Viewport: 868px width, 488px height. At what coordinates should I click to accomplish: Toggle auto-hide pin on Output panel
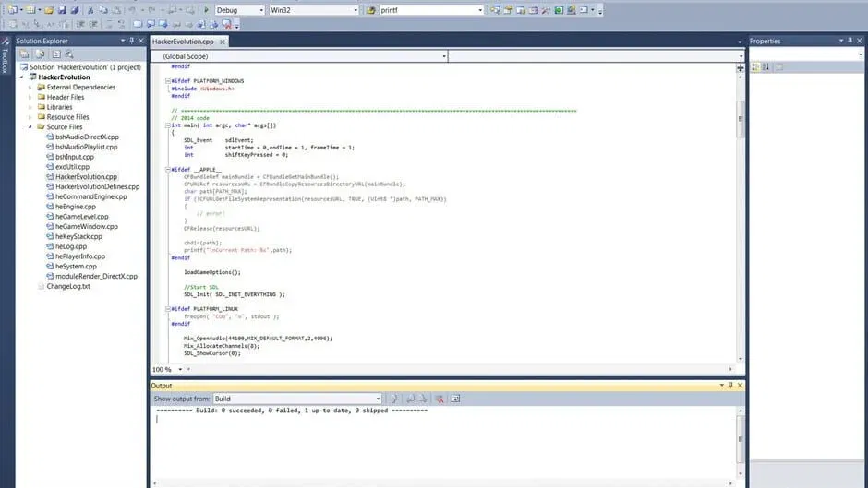[x=729, y=386]
